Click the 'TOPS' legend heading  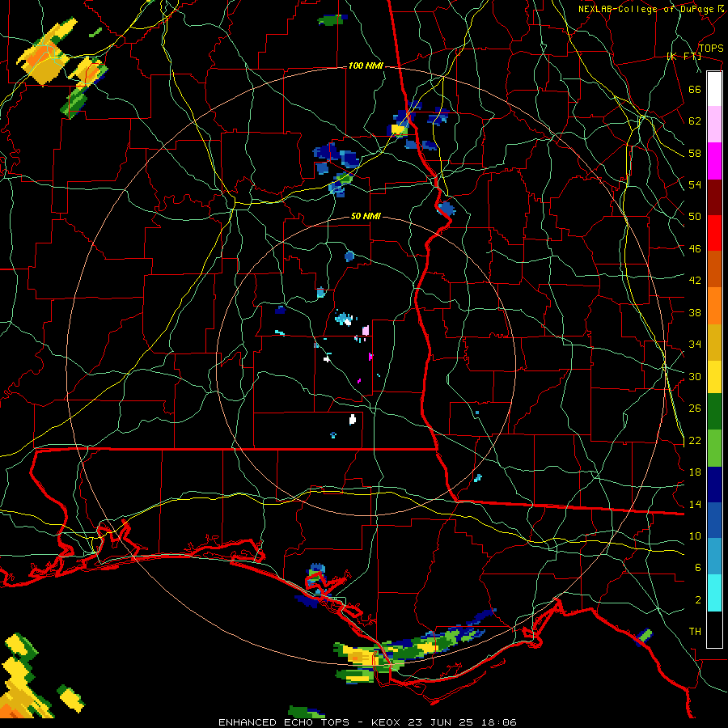pyautogui.click(x=711, y=49)
